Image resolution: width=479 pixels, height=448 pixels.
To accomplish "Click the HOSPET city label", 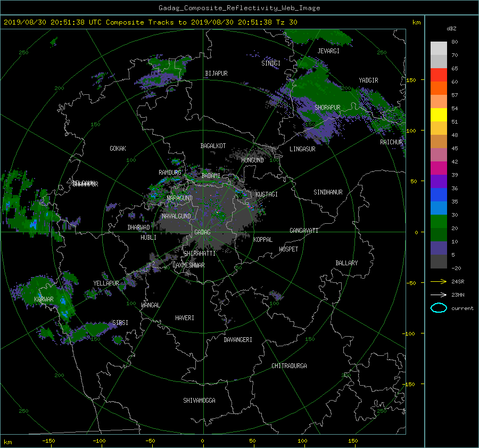I will pyautogui.click(x=288, y=249).
